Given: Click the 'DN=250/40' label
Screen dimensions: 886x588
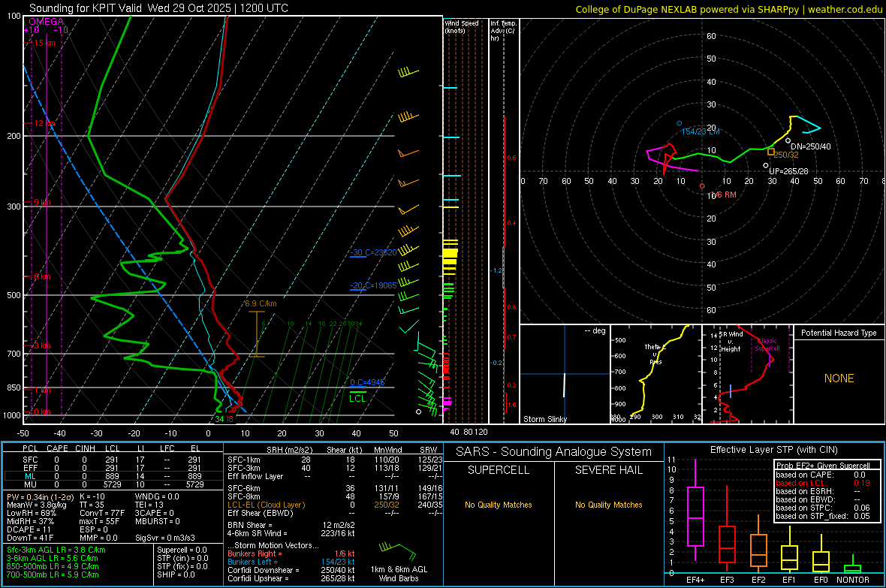Looking at the screenshot, I should (810, 146).
